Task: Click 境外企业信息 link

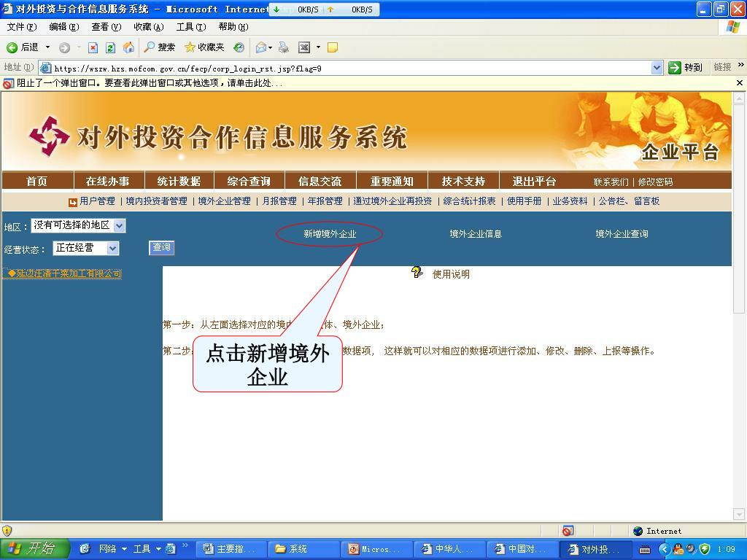Action: (476, 234)
